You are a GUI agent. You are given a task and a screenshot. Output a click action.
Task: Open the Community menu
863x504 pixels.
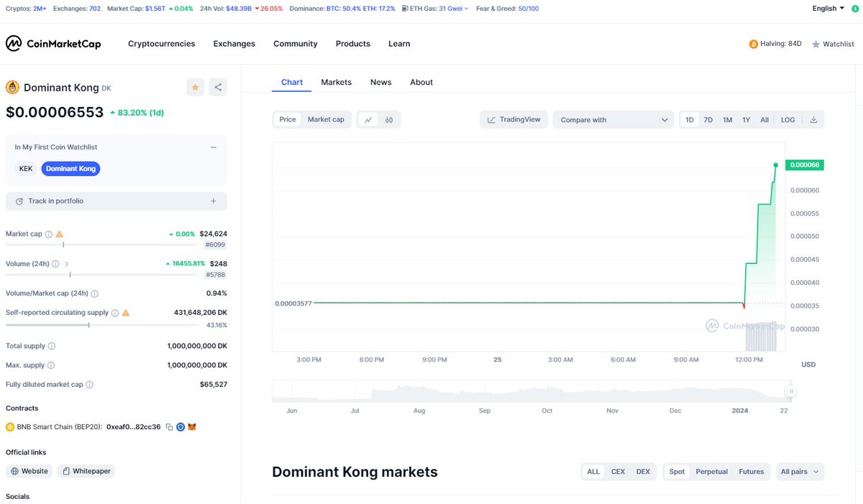[x=296, y=44]
